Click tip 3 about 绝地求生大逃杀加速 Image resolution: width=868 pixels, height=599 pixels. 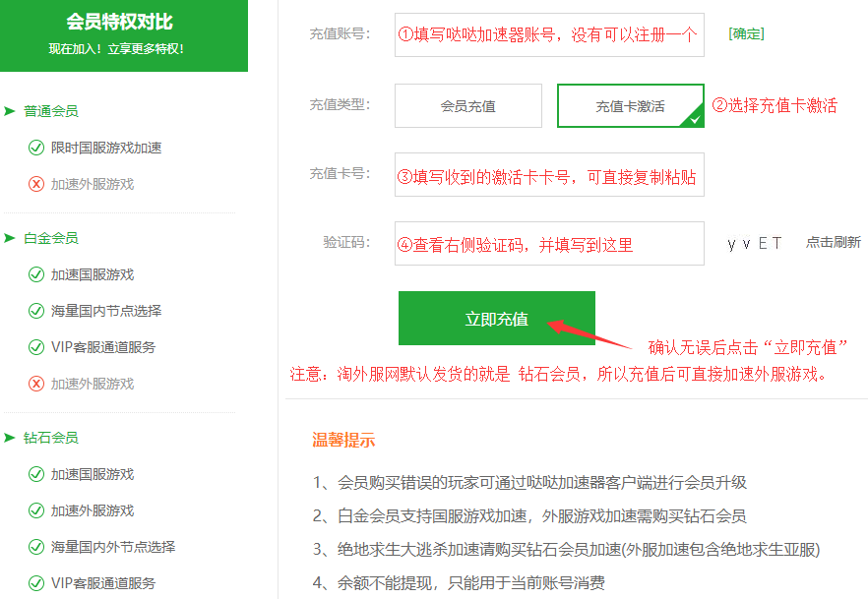(566, 549)
